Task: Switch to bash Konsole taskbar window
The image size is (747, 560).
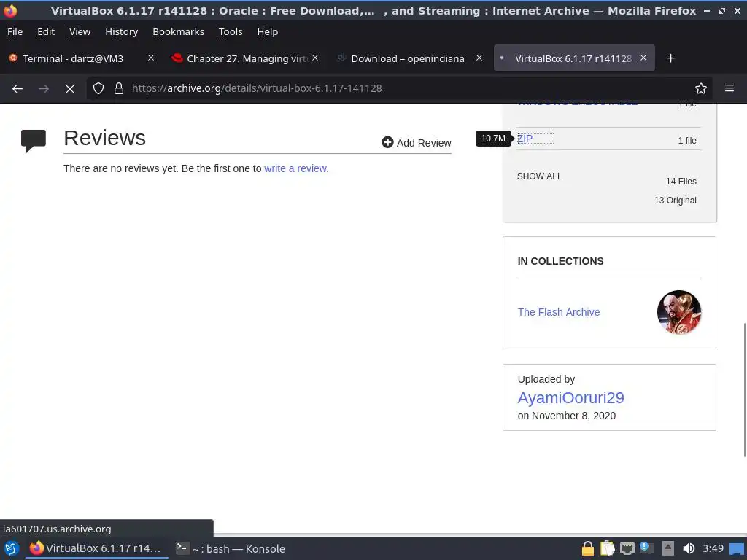Action: [x=231, y=548]
